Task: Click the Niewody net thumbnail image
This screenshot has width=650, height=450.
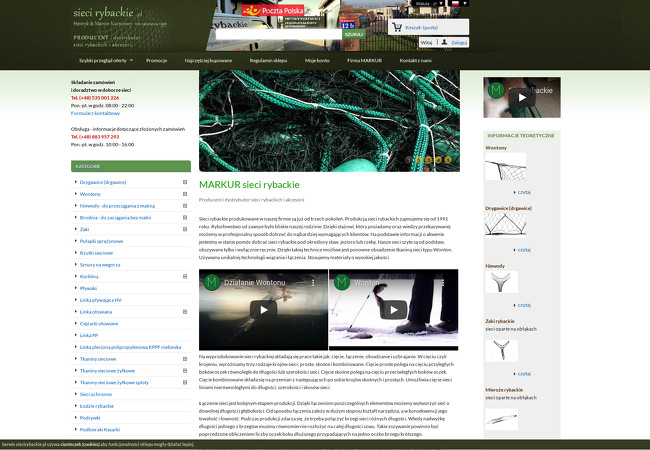Action: point(501,282)
